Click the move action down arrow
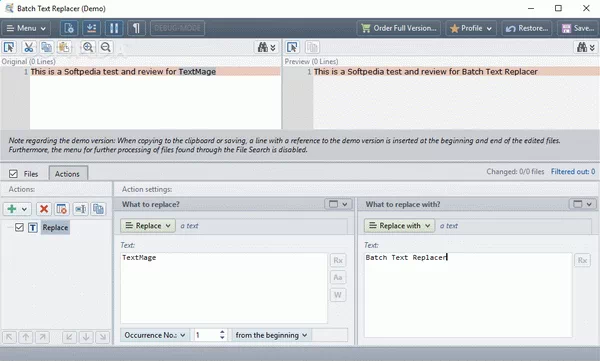 86,337
